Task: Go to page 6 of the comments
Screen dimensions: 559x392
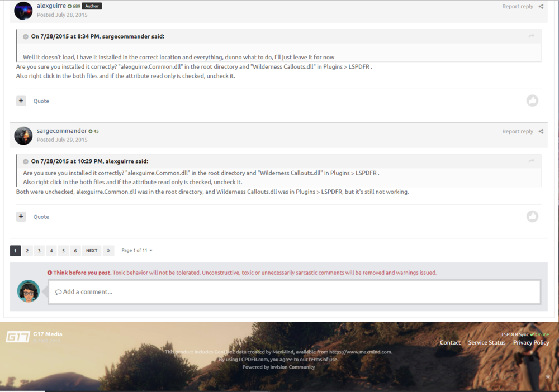Action: 75,251
